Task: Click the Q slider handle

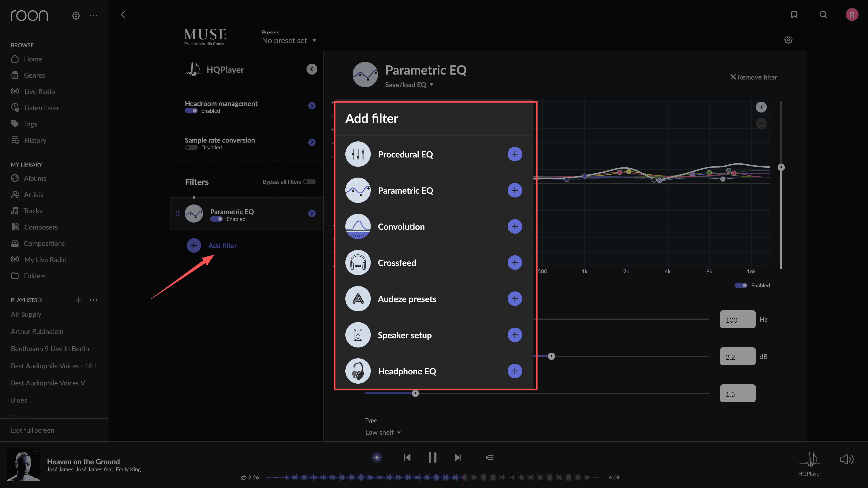Action: [415, 393]
